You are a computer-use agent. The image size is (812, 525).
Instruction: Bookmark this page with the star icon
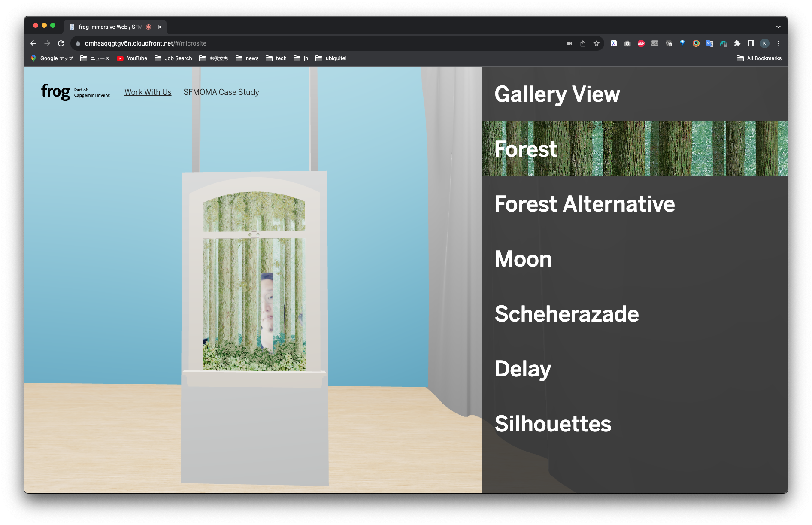pos(597,43)
